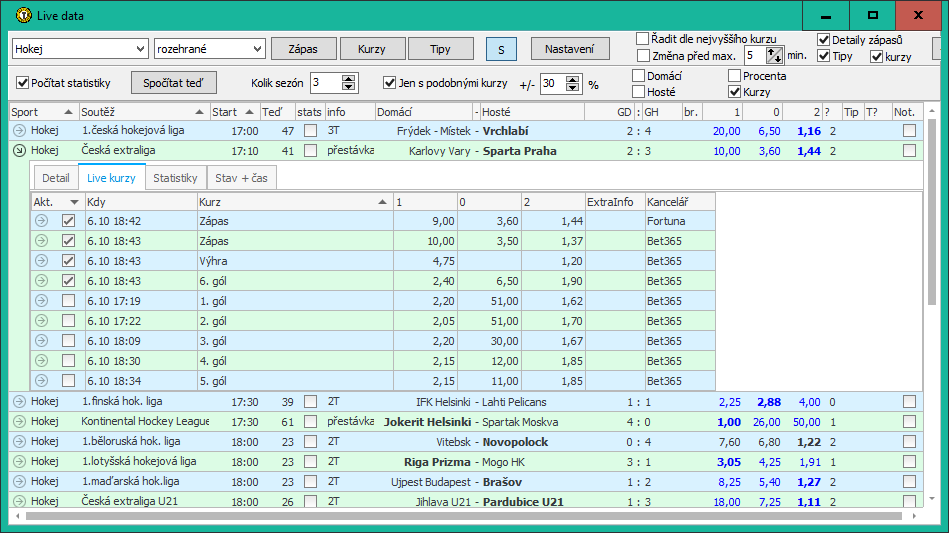The height and width of the screenshot is (533, 949).
Task: Increase the Kolik sezón spinner value
Action: point(348,79)
